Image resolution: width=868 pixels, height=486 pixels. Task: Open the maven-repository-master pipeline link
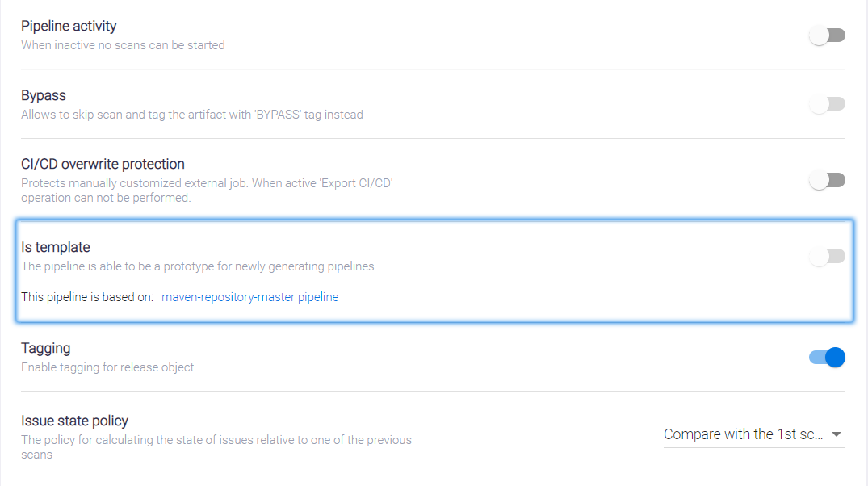pyautogui.click(x=250, y=297)
